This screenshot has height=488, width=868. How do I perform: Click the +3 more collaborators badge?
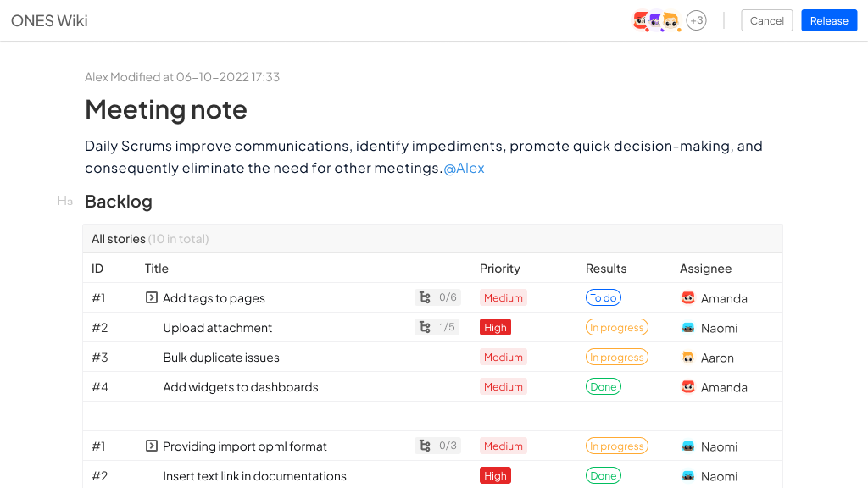(x=697, y=21)
